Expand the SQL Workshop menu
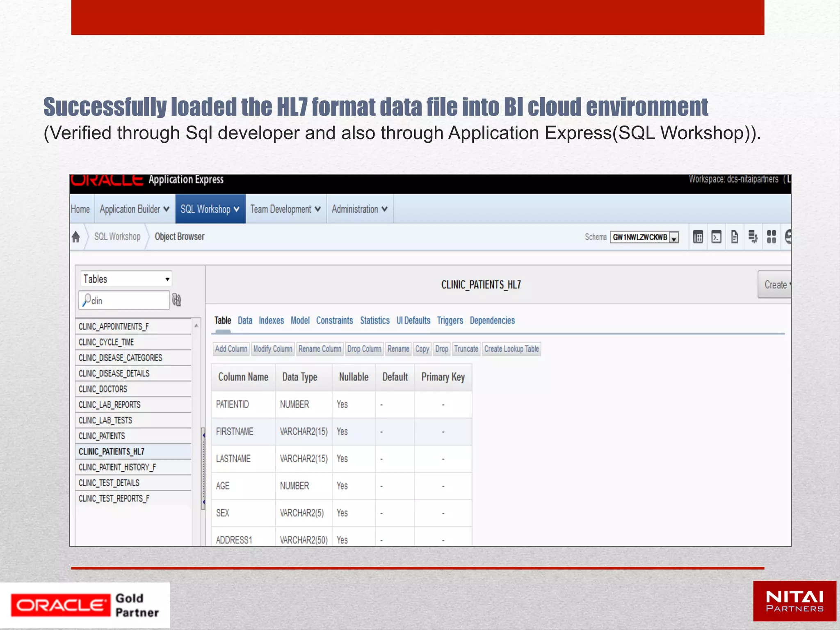Viewport: 840px width, 630px height. [210, 209]
